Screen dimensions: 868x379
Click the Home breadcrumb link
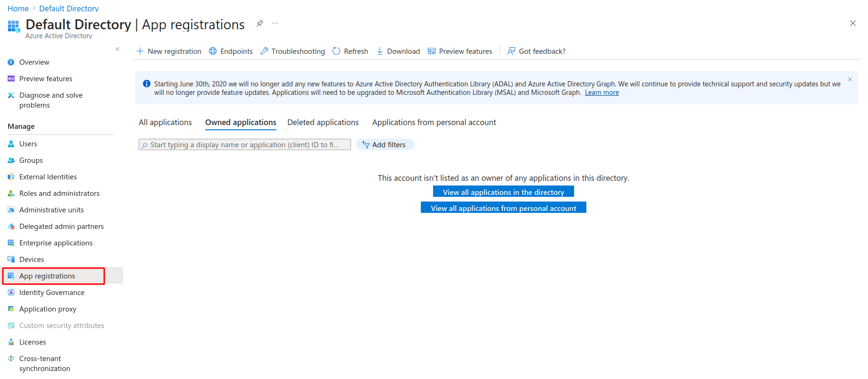coord(18,8)
